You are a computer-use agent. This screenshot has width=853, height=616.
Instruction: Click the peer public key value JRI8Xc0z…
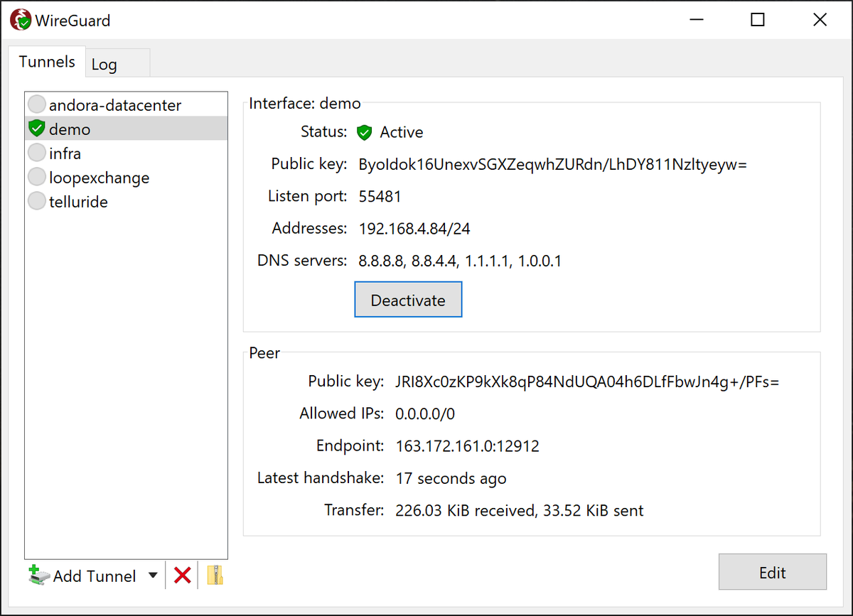pyautogui.click(x=587, y=382)
